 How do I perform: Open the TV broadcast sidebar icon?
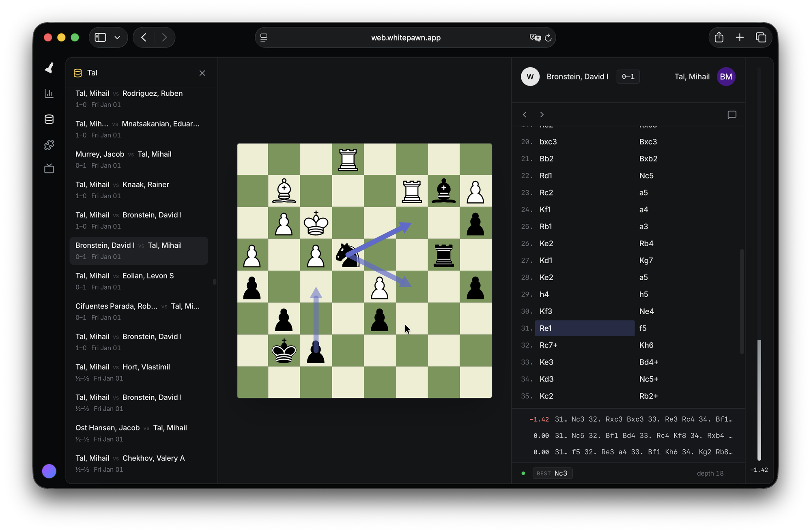49,169
